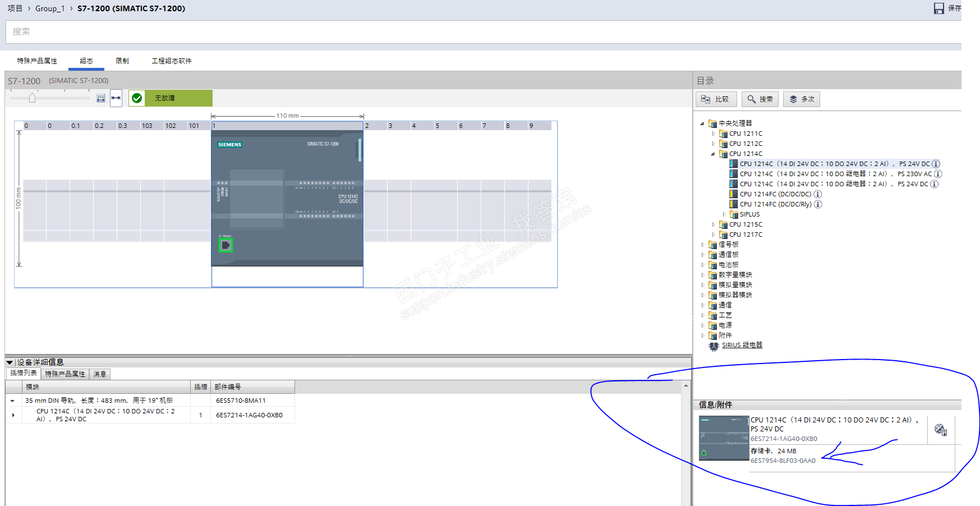Click the 数字量模块 folder icon
Screen dimensions: 980x506
coord(713,275)
